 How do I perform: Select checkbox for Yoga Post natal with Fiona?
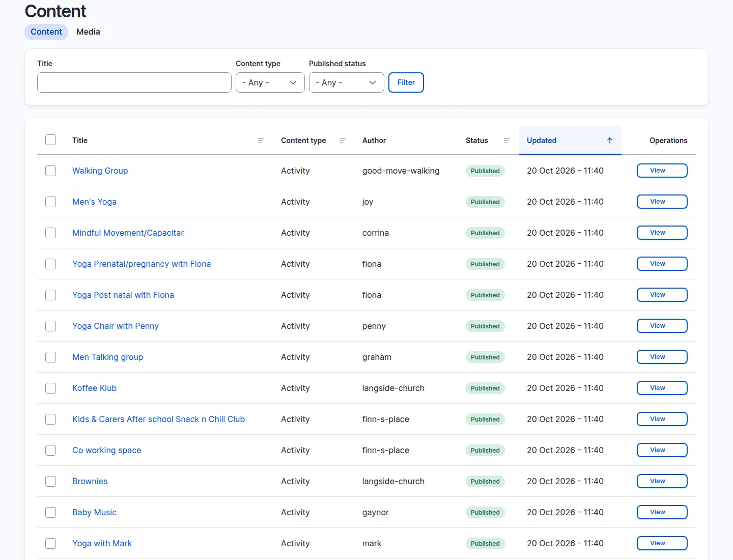[x=50, y=295]
